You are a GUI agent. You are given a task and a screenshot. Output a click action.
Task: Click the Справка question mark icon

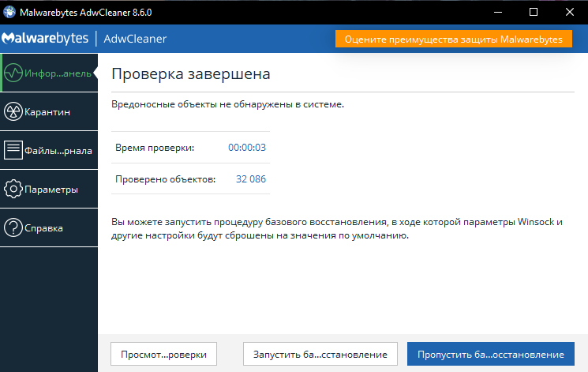[13, 227]
